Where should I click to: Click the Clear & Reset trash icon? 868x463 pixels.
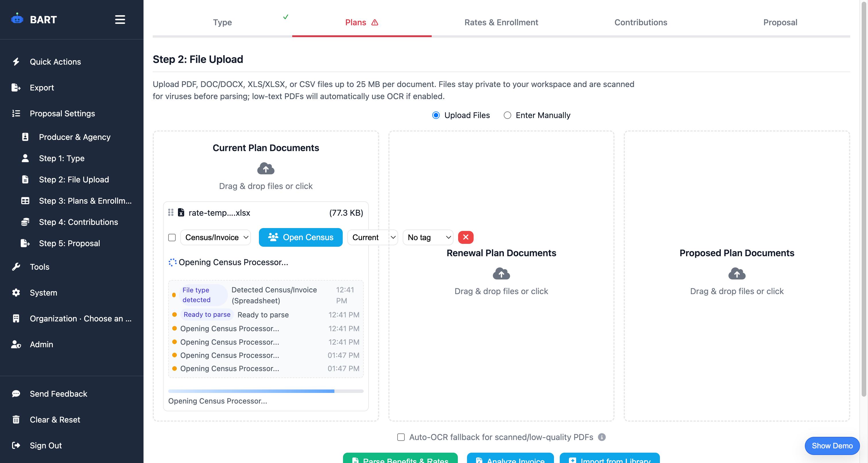pyautogui.click(x=16, y=420)
